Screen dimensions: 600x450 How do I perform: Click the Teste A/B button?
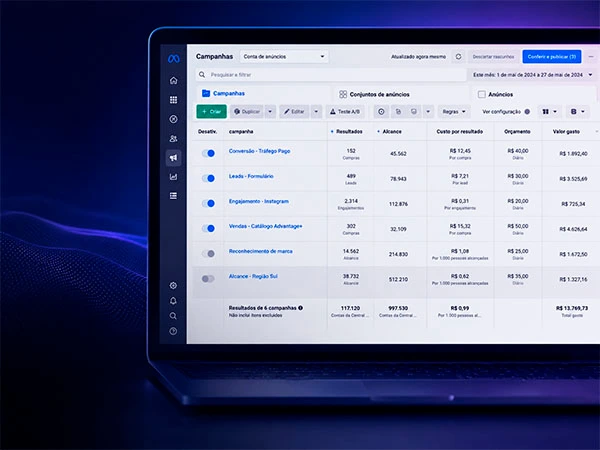click(x=345, y=112)
